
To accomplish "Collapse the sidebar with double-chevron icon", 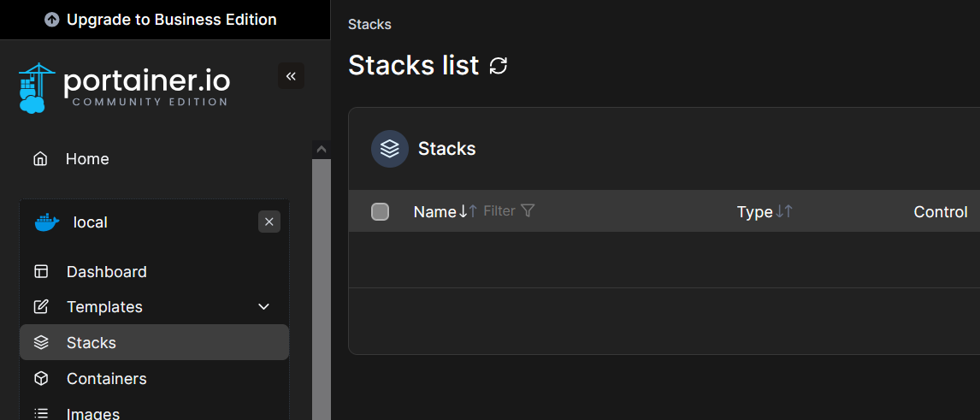I will pyautogui.click(x=291, y=76).
